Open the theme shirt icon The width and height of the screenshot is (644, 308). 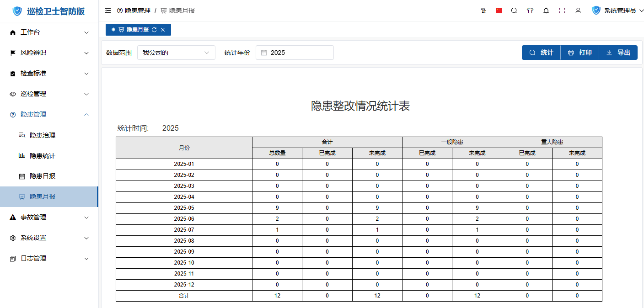point(530,11)
